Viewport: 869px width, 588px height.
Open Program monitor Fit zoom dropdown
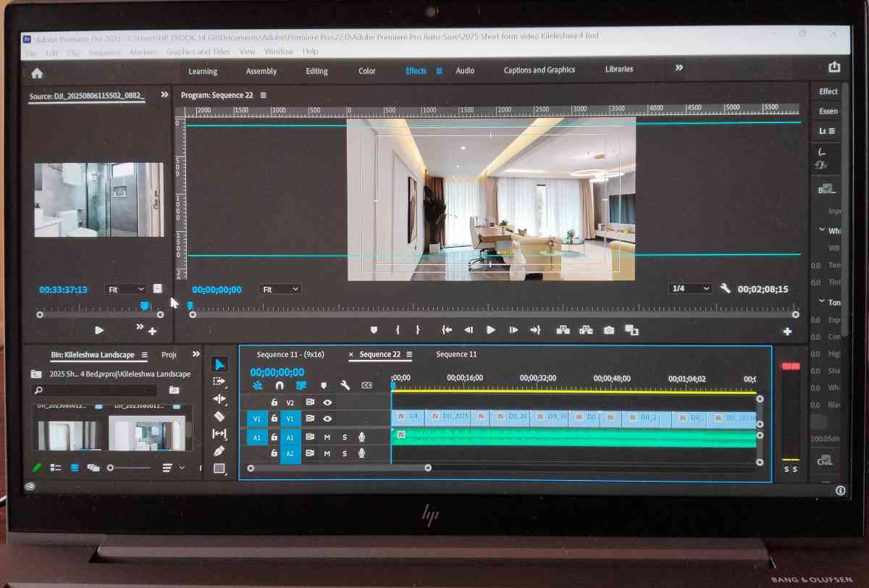pyautogui.click(x=280, y=290)
